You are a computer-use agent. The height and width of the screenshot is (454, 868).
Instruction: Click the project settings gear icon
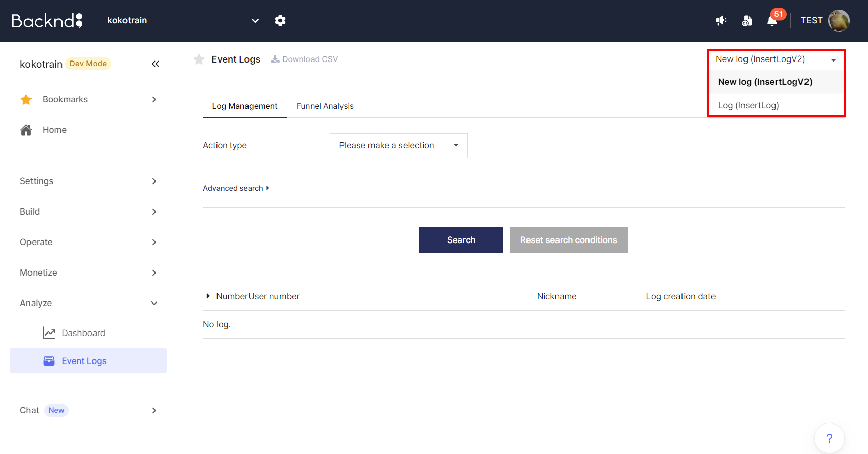pos(280,21)
